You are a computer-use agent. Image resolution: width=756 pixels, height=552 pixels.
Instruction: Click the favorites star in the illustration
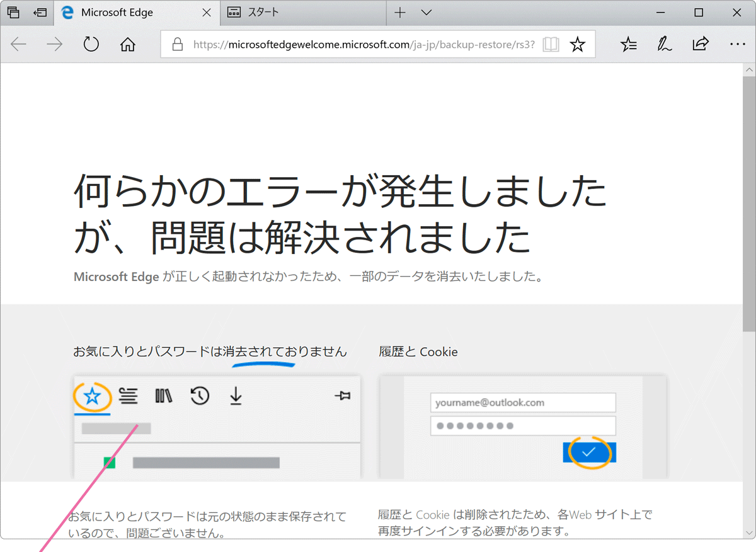[93, 396]
